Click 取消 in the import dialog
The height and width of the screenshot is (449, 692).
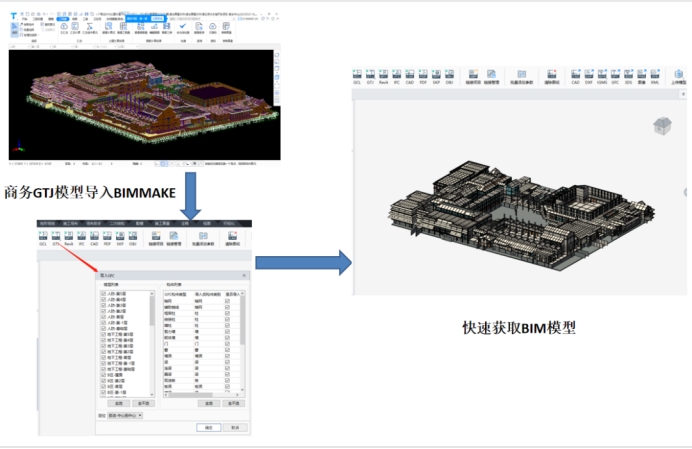point(235,427)
